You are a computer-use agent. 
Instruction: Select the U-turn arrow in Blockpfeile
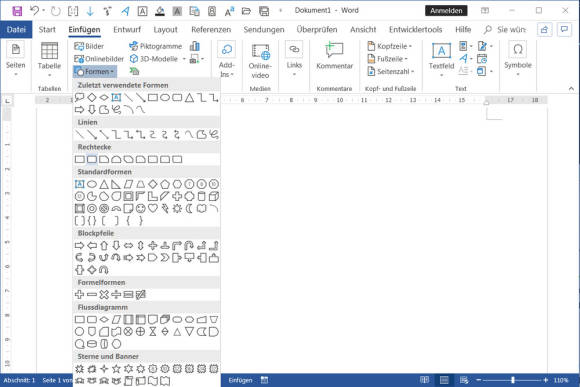point(189,245)
